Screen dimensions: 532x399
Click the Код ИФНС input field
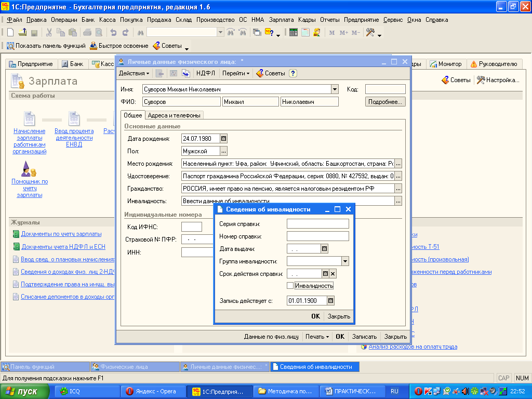click(192, 227)
